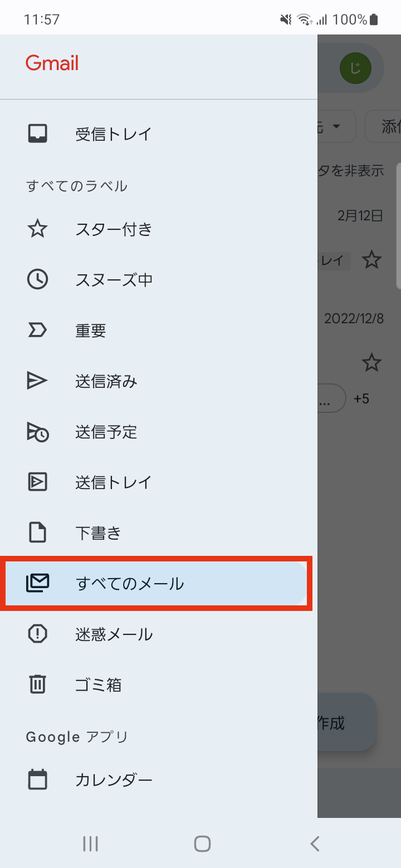Select すべてのメール in the drawer
The image size is (401, 868).
(x=156, y=583)
